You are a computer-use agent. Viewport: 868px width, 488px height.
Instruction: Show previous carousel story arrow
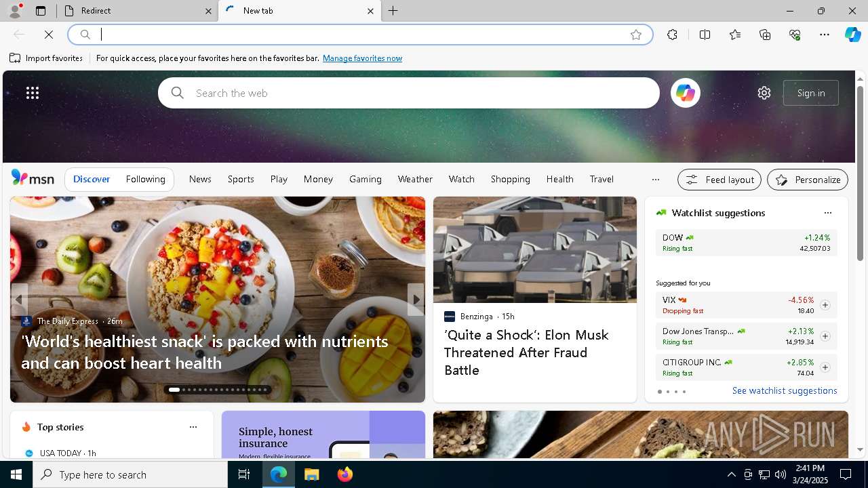click(19, 300)
